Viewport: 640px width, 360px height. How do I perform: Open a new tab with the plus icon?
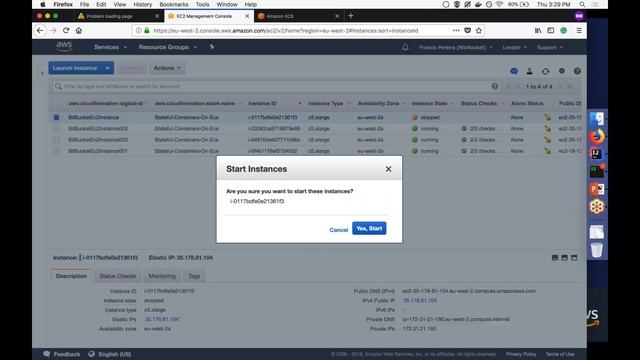click(350, 16)
